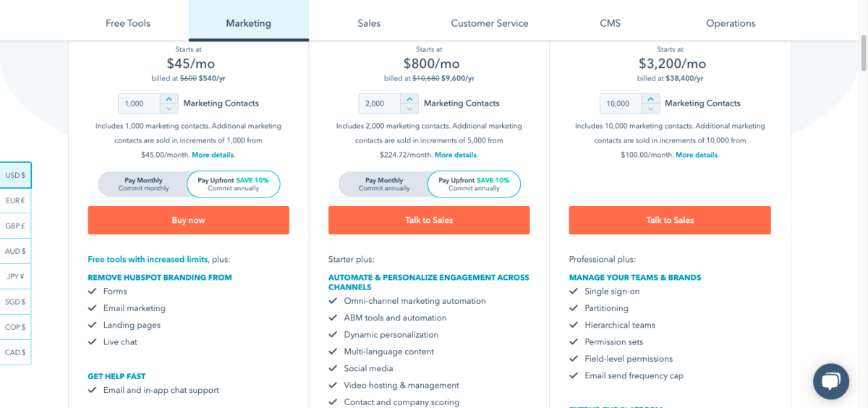Screen dimensions: 868x408
Task: Decrease contacts in the 10,000 stepper
Action: point(650,109)
